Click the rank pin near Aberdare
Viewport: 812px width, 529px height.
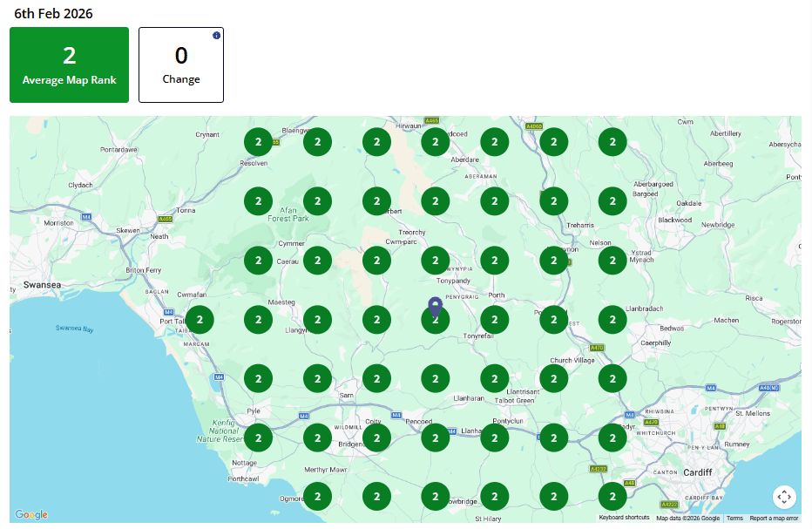click(435, 141)
